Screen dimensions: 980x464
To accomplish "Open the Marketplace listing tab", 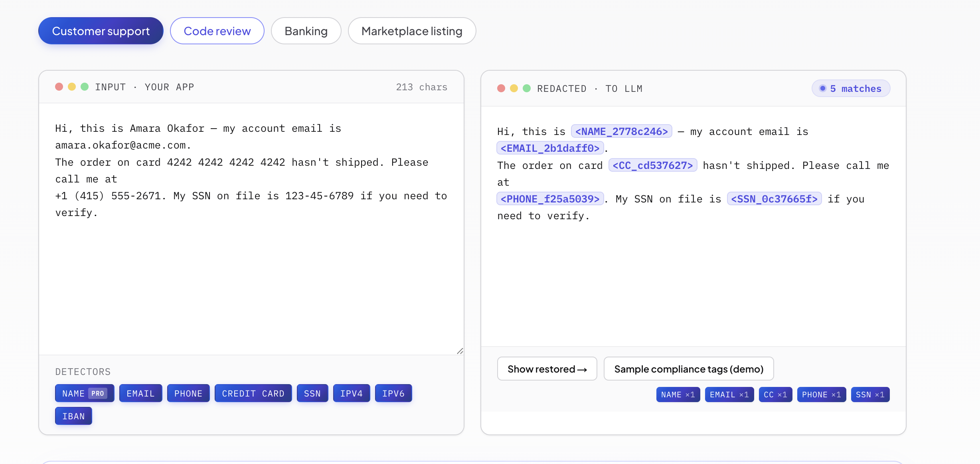I will point(412,31).
